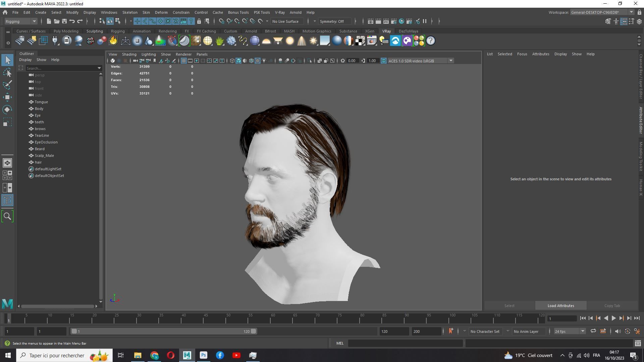This screenshot has height=362, width=644.
Task: Open Chrome from the taskbar
Action: [154, 355]
